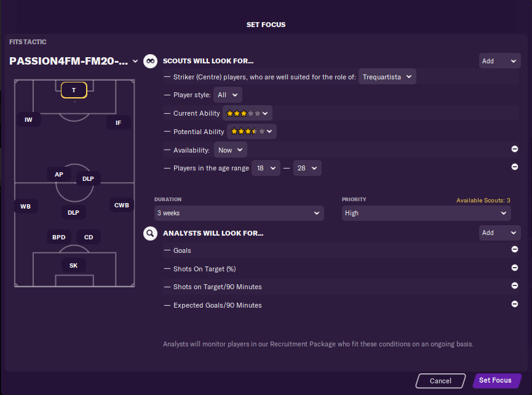Open the analysts Add menu
Viewport: 532px width, 395px height.
click(x=499, y=233)
